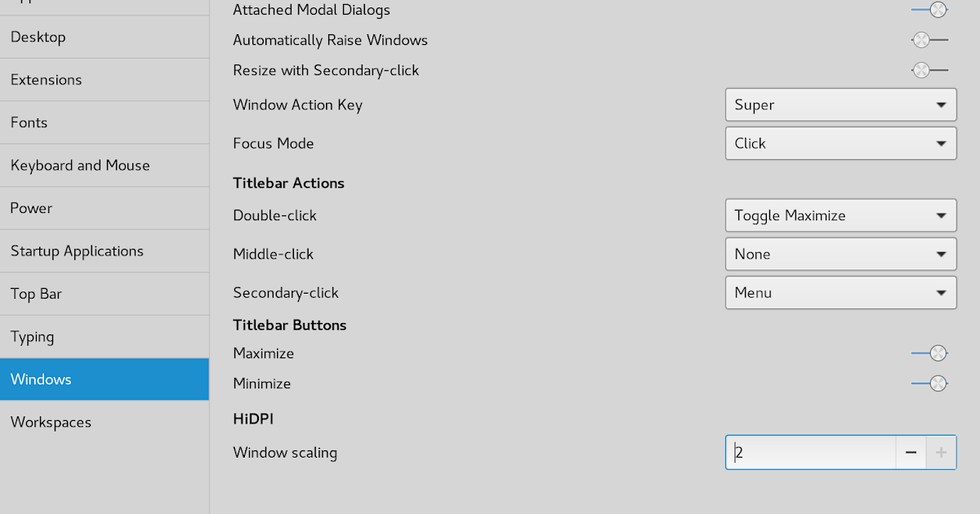Decrease window scaling with minus button

click(911, 452)
